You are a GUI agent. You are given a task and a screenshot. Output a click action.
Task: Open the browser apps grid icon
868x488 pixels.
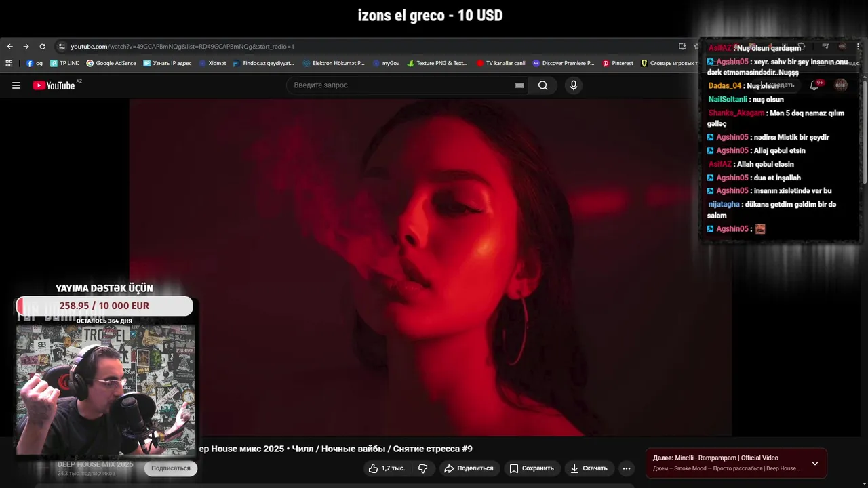[x=9, y=63]
